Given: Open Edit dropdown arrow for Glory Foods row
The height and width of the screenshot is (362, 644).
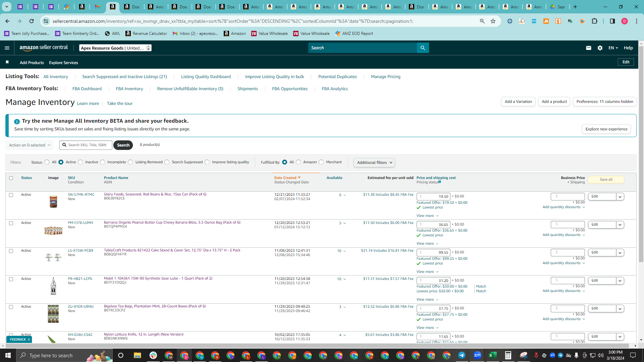Looking at the screenshot, I should coord(620,197).
